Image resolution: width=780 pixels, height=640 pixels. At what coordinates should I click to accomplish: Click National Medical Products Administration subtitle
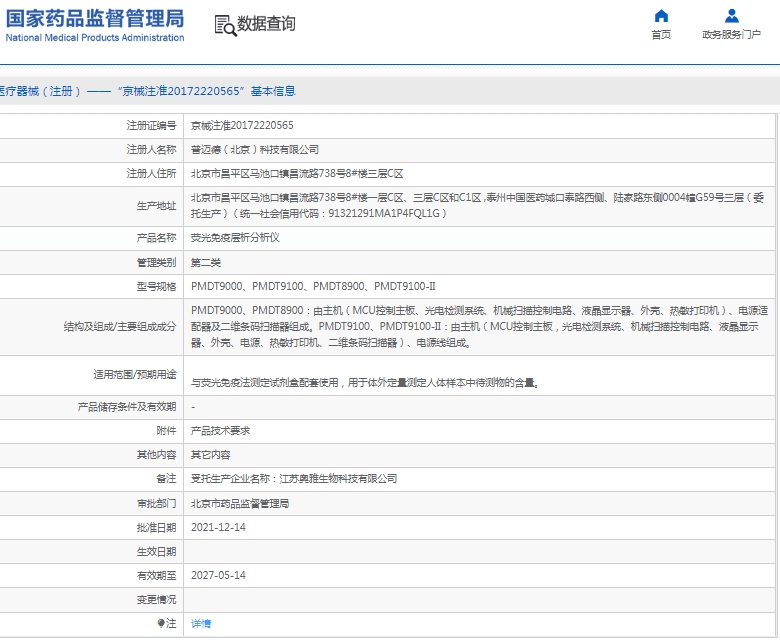click(x=95, y=38)
